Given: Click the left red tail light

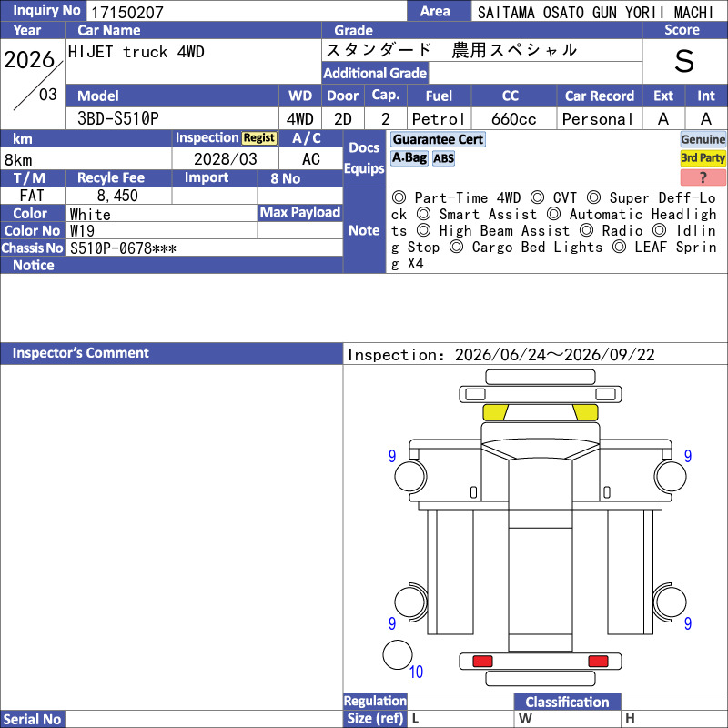Looking at the screenshot, I should coord(482,662).
